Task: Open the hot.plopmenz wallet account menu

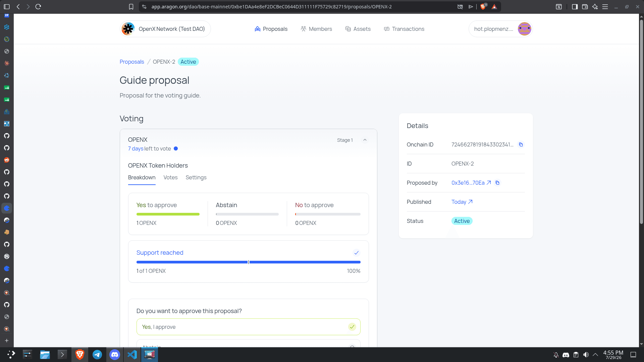Action: pyautogui.click(x=500, y=29)
